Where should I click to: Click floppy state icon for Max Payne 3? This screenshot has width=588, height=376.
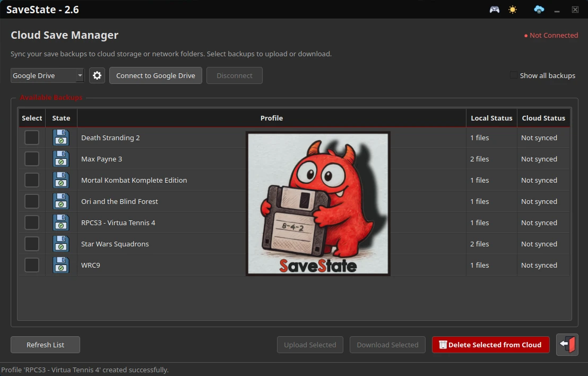(x=60, y=159)
